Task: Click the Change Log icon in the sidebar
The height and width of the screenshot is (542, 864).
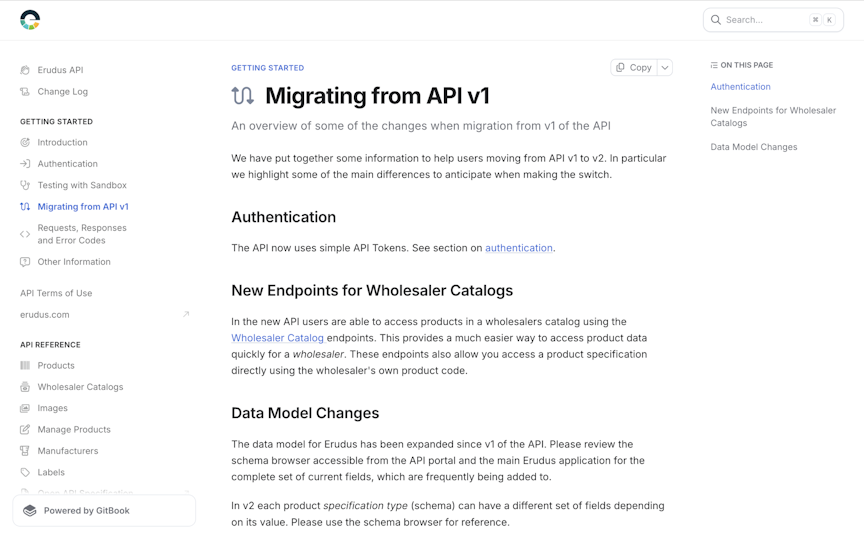Action: [x=25, y=91]
